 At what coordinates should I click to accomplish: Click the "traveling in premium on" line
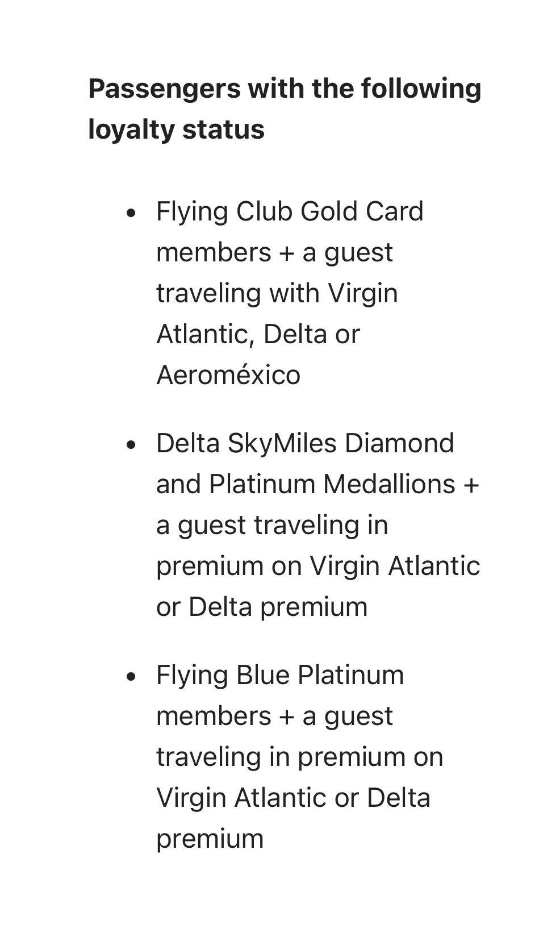[299, 757]
